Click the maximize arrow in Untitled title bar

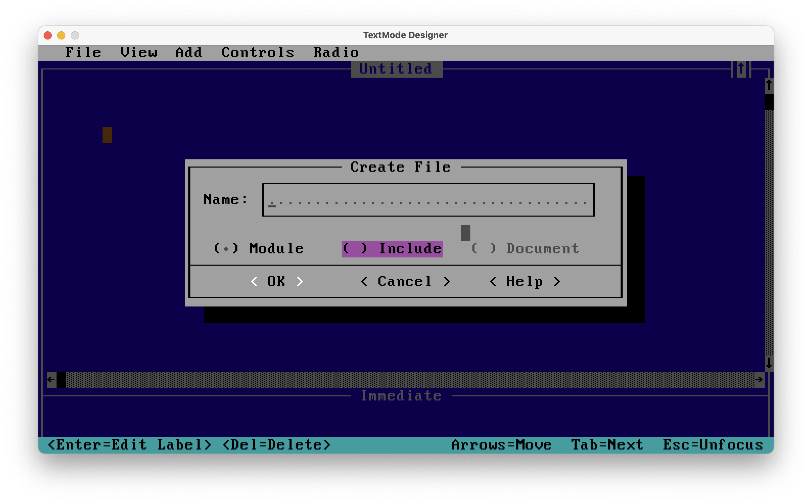741,69
